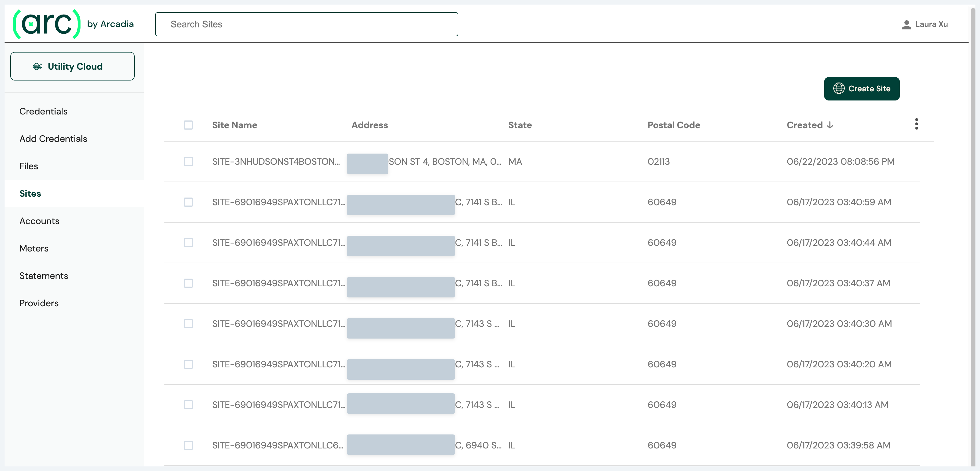Image resolution: width=980 pixels, height=471 pixels.
Task: Click the user profile avatar icon
Action: [x=906, y=24]
